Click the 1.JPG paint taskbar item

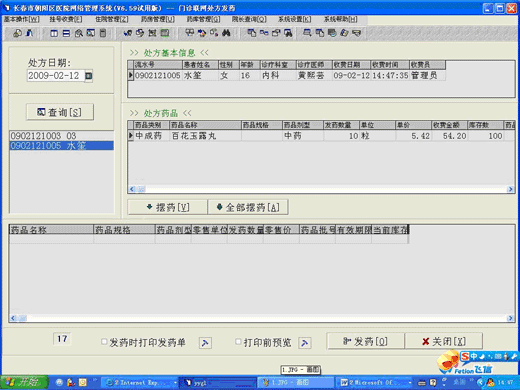coord(295,382)
